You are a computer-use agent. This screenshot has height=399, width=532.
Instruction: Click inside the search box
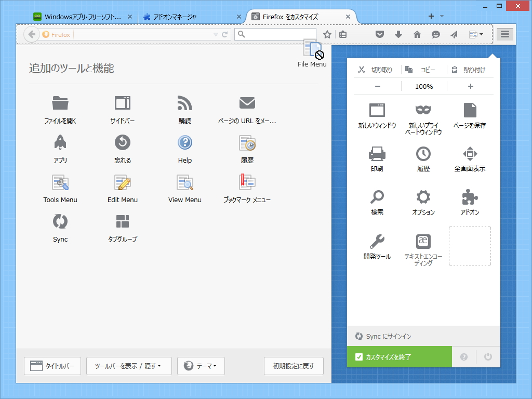275,34
